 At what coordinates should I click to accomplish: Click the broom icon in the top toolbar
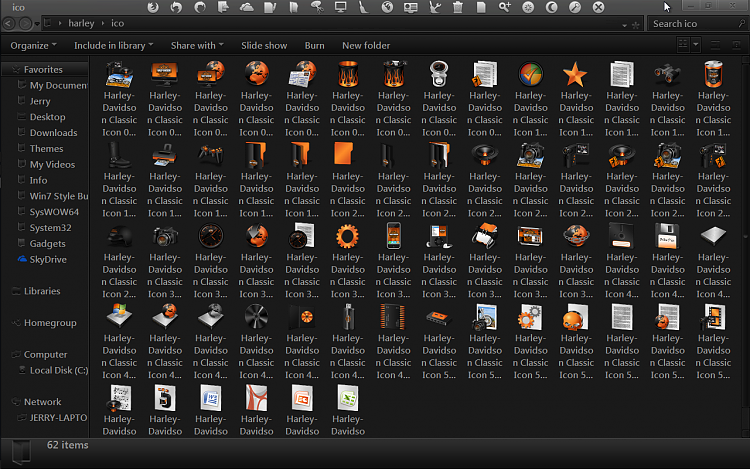coord(364,7)
